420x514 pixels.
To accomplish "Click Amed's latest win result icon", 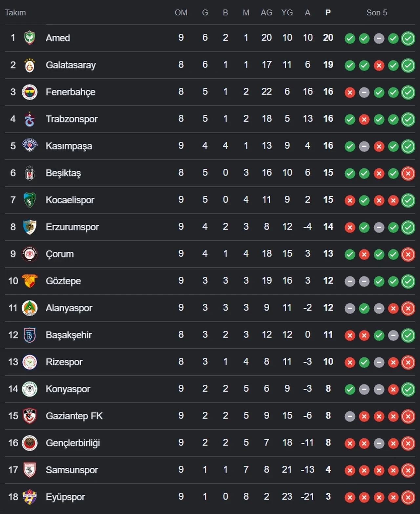I will tap(408, 38).
